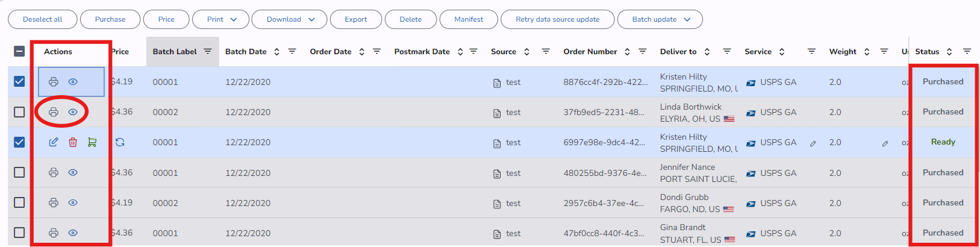Viewport: 980px width, 247px height.
Task: Open the Download dropdown menu
Action: click(x=289, y=19)
